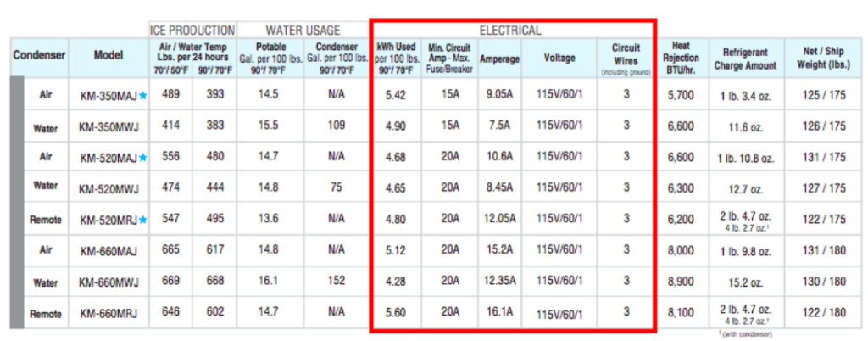Select the Refrigerant Charge Amount header
The width and height of the screenshot is (868, 341).
745,58
